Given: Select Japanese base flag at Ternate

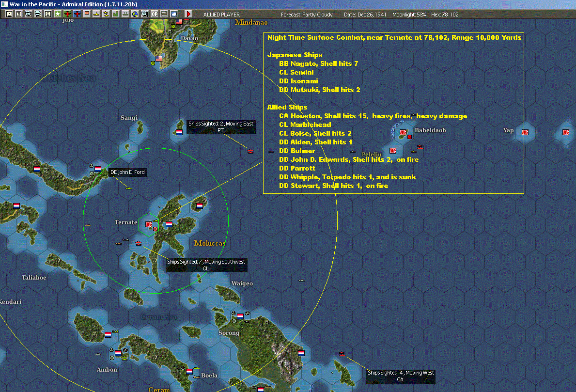Looking at the screenshot, I should coord(149,224).
